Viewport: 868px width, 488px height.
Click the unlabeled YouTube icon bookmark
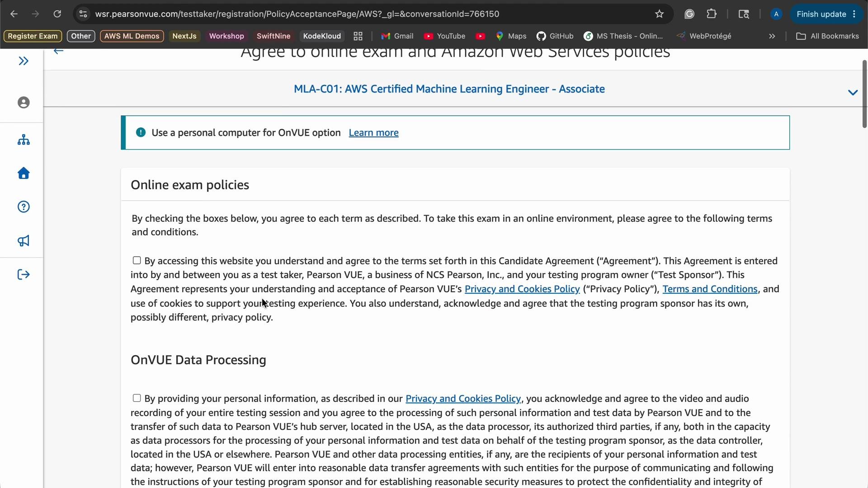tap(481, 36)
